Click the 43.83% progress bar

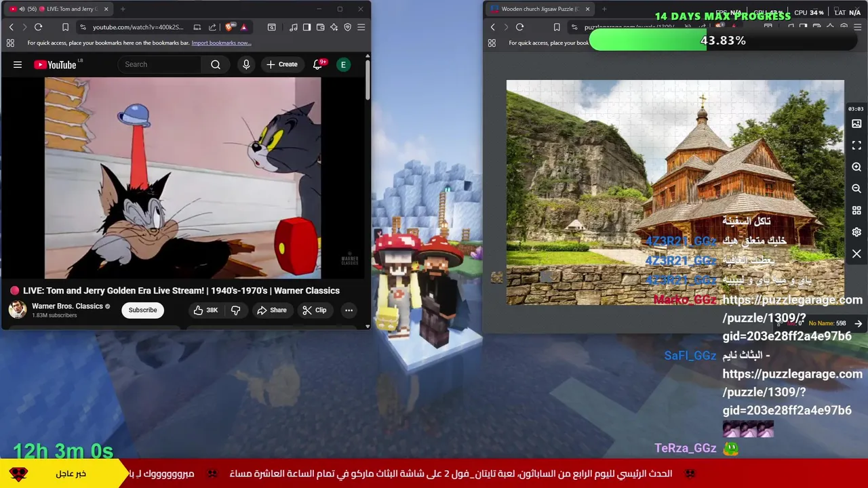tap(723, 41)
